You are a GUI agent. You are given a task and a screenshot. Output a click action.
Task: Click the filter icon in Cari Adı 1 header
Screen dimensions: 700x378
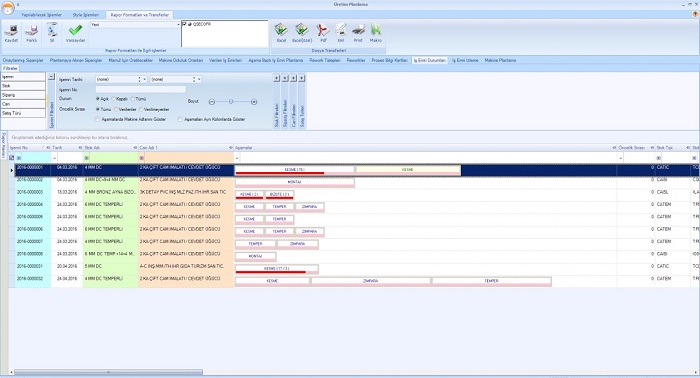point(231,148)
